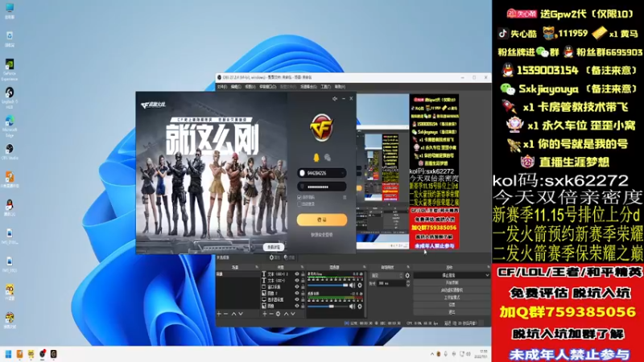Open the Help menu in OBS
This screenshot has width=644, height=362.
pyautogui.click(x=340, y=87)
